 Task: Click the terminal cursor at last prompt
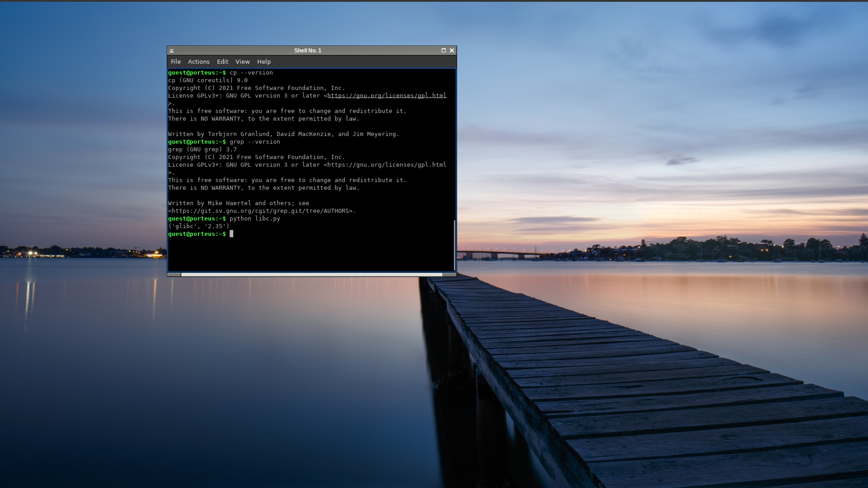[231, 234]
